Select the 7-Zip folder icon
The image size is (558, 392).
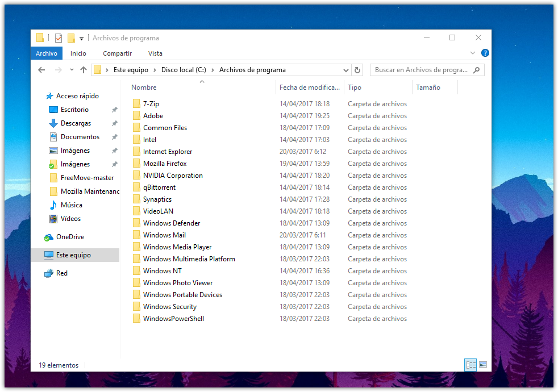tap(136, 104)
